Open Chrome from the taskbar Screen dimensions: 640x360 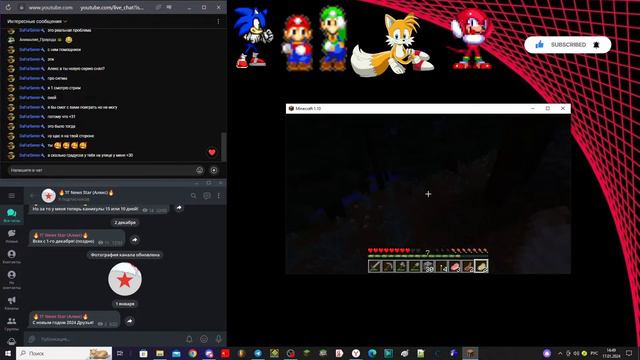[193, 353]
